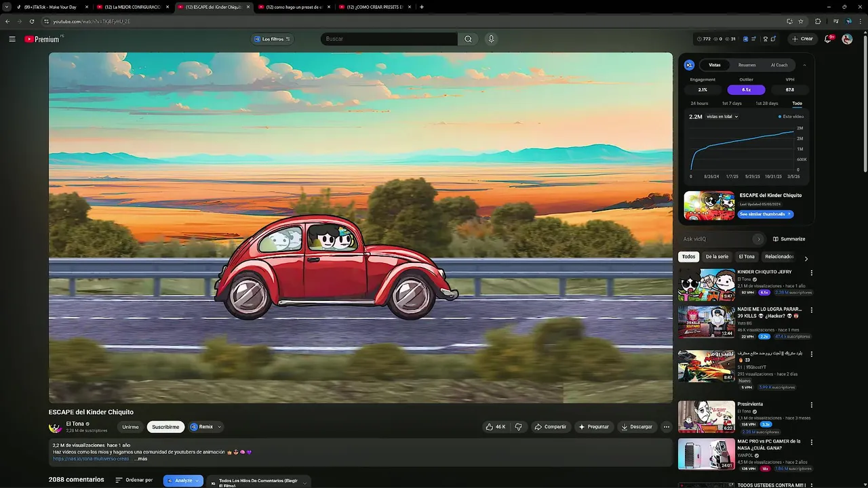868x488 pixels.
Task: Open browser extensions puzzle icon
Action: pyautogui.click(x=818, y=21)
